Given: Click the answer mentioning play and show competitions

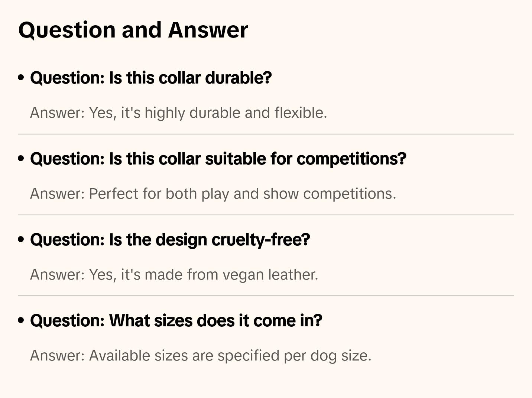Looking at the screenshot, I should tap(213, 194).
